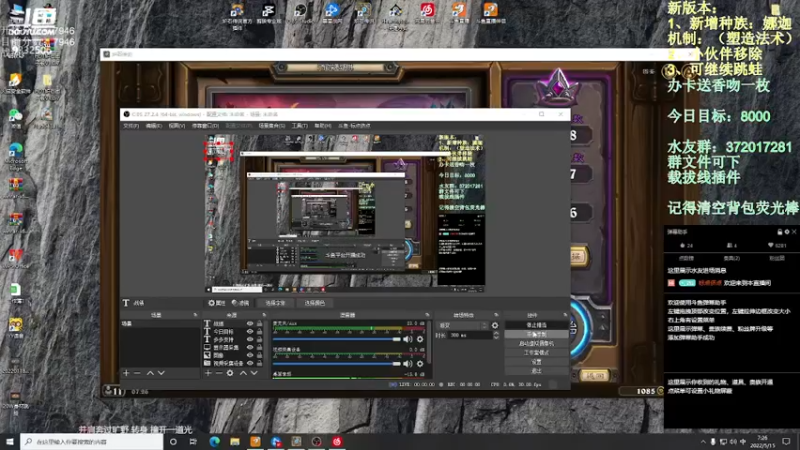This screenshot has width=800, height=450.
Task: Toggle visibility of 显示器采集 source
Action: click(250, 347)
